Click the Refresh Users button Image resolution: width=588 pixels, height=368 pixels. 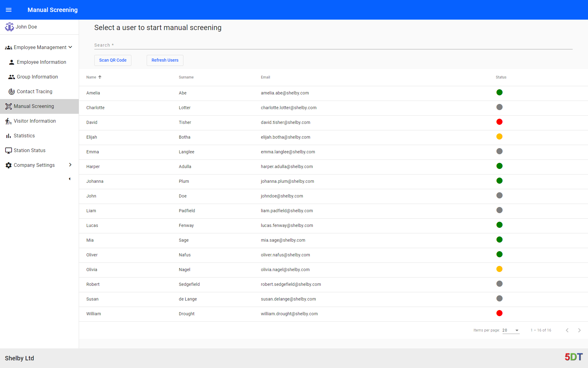pos(165,60)
